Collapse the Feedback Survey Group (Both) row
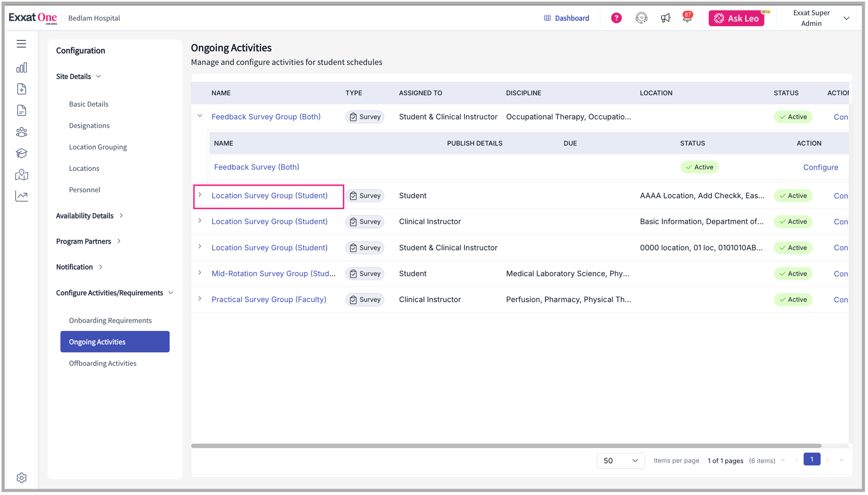This screenshot has width=868, height=495. click(200, 116)
